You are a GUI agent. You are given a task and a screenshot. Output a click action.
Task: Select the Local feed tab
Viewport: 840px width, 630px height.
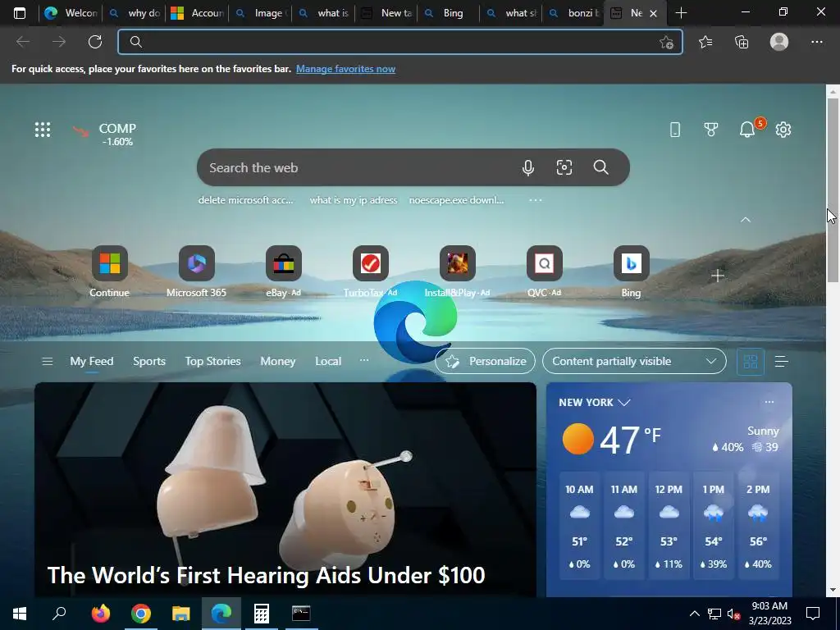[x=328, y=361]
